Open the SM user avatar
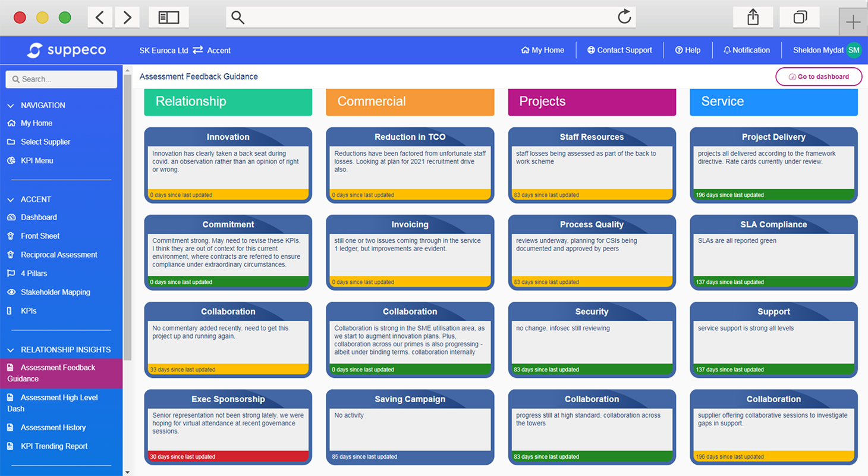 point(854,50)
